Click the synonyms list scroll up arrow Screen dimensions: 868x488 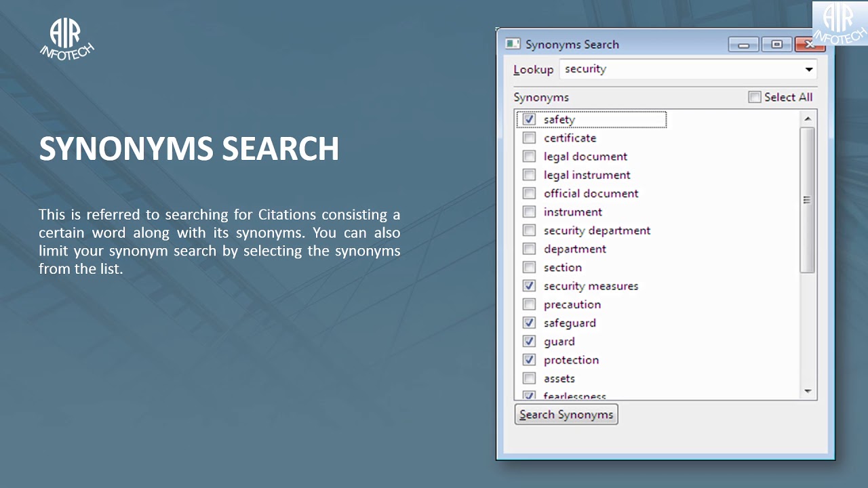pyautogui.click(x=808, y=119)
